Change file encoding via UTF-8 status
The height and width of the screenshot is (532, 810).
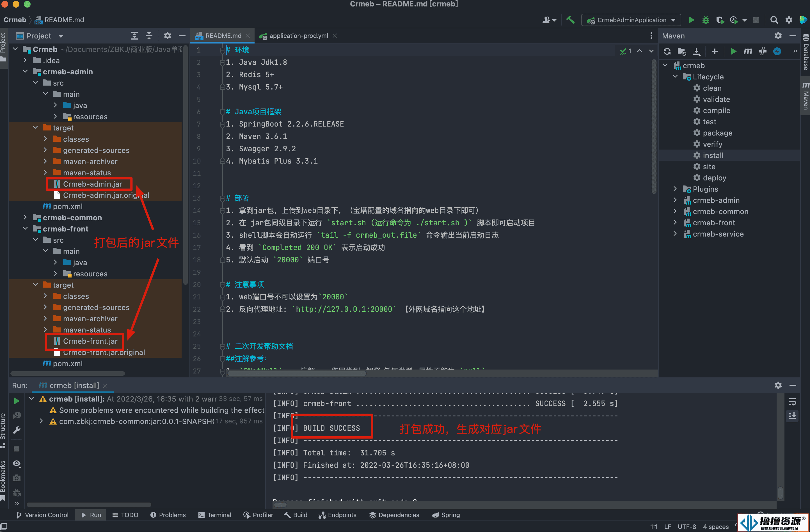coord(687,527)
